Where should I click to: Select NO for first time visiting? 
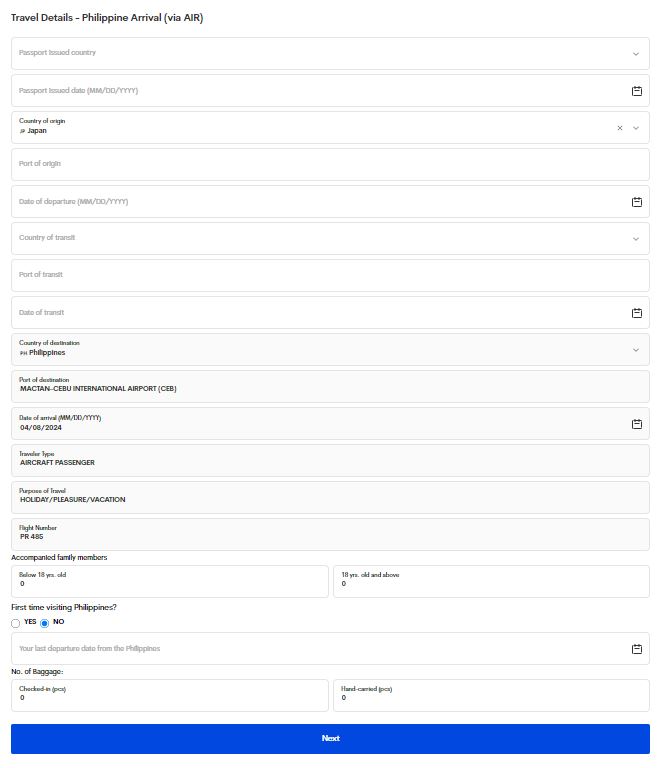pyautogui.click(x=44, y=623)
